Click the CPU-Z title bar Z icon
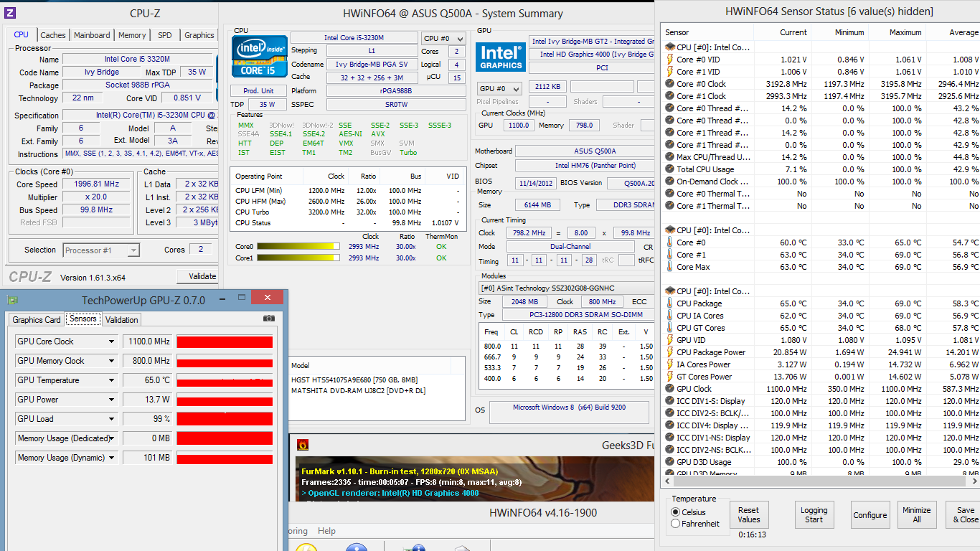Viewport: 980px width, 551px height. pos(10,13)
